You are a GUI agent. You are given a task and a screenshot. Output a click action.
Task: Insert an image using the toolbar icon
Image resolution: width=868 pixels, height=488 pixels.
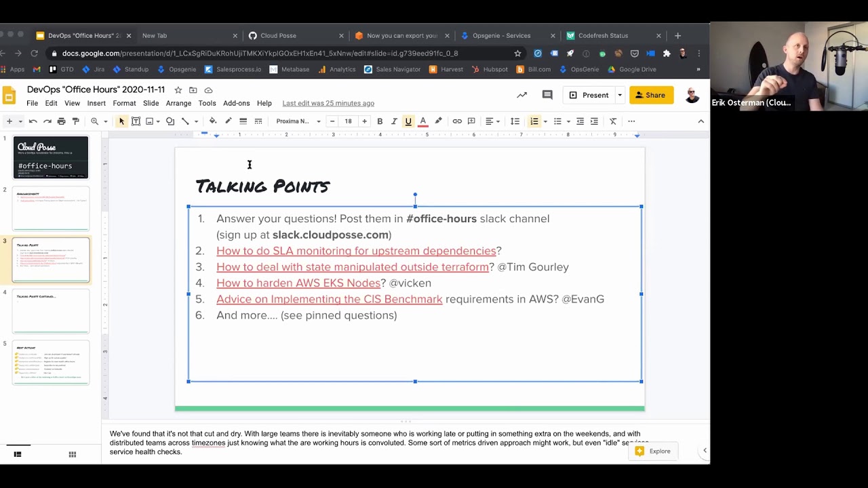[150, 121]
